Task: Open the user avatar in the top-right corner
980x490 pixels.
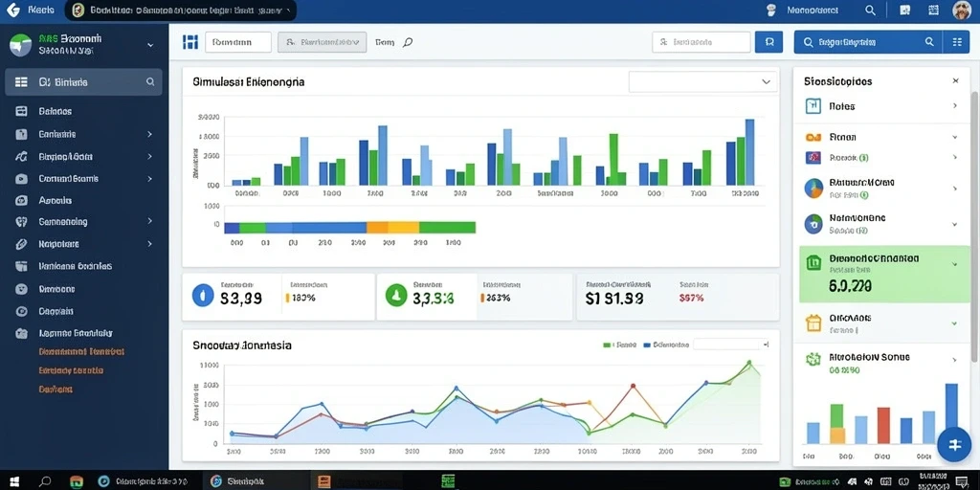Action: (x=962, y=10)
